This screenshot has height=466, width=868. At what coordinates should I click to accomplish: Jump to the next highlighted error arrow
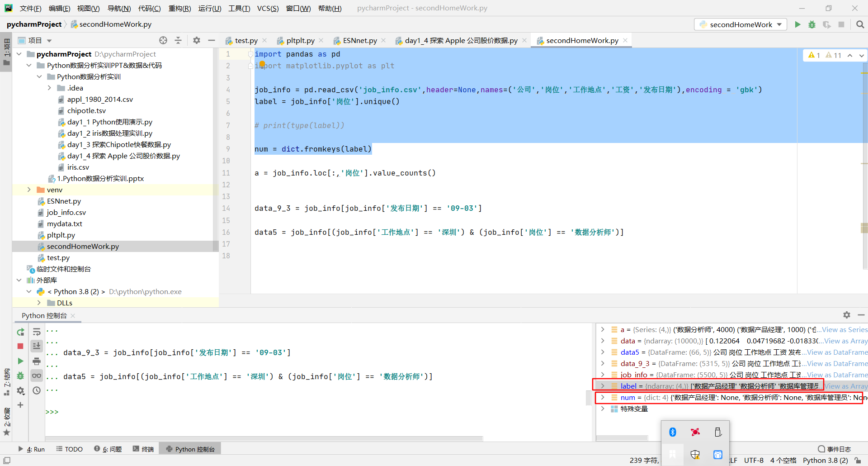[x=862, y=55]
